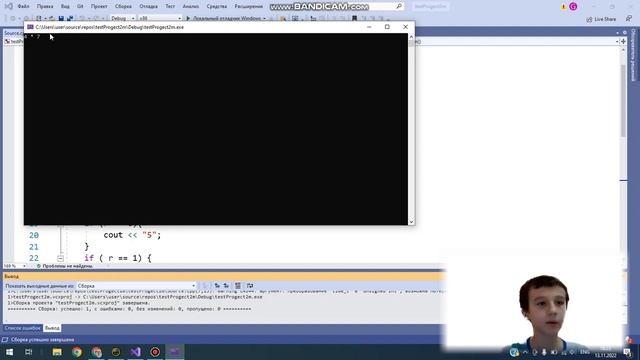
Task: Switch to the Список ошибок tab
Action: pos(22,328)
